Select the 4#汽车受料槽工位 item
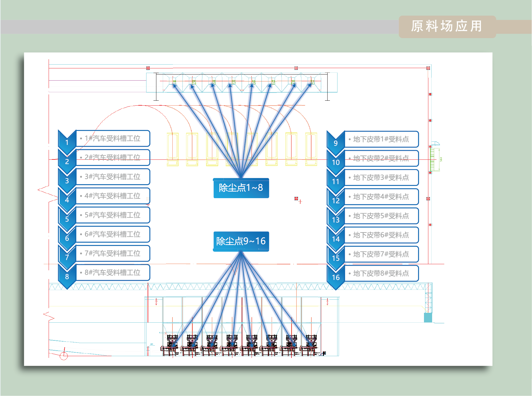This screenshot has height=396, width=532. coord(113,196)
